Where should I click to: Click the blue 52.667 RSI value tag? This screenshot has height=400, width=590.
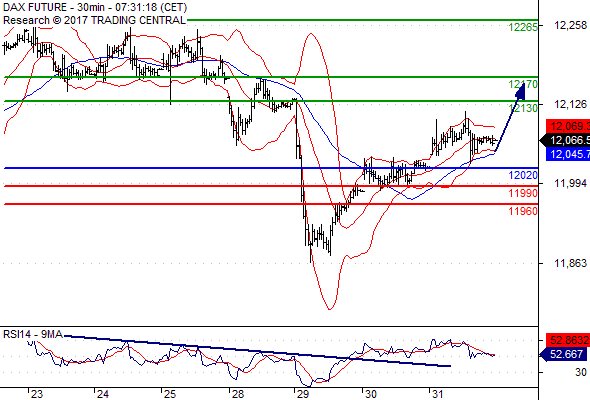click(x=563, y=354)
